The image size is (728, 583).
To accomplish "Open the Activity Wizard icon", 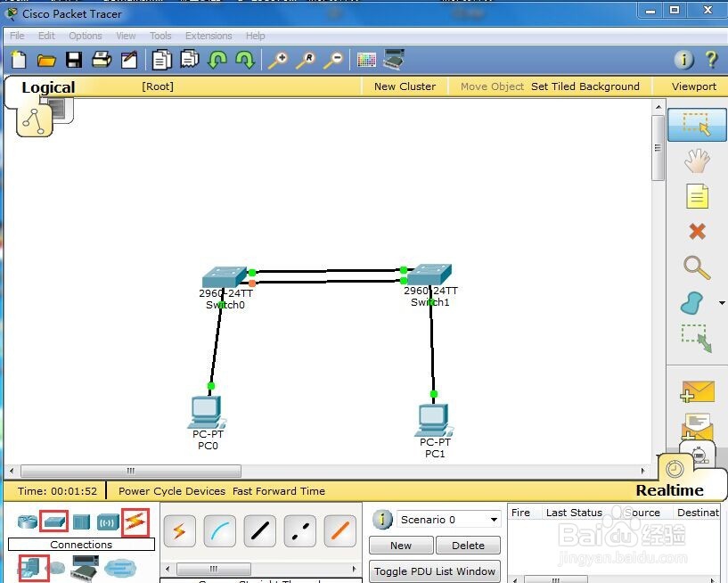I will [129, 60].
